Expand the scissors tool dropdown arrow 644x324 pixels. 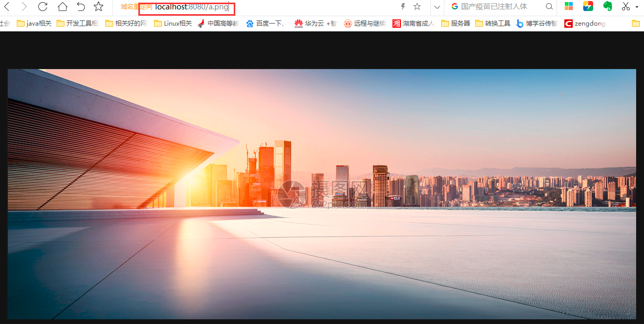pyautogui.click(x=638, y=6)
